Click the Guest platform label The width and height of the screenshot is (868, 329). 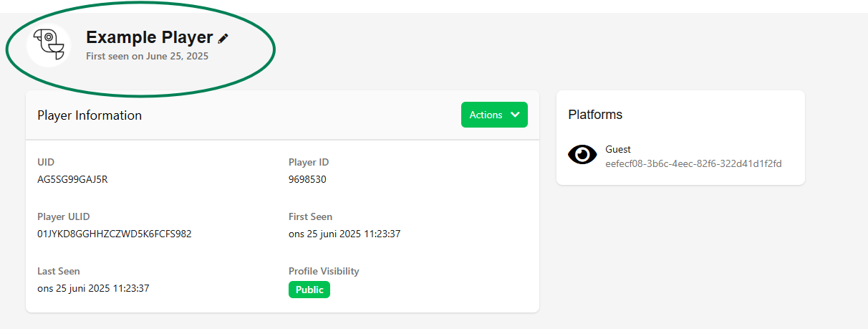click(618, 149)
